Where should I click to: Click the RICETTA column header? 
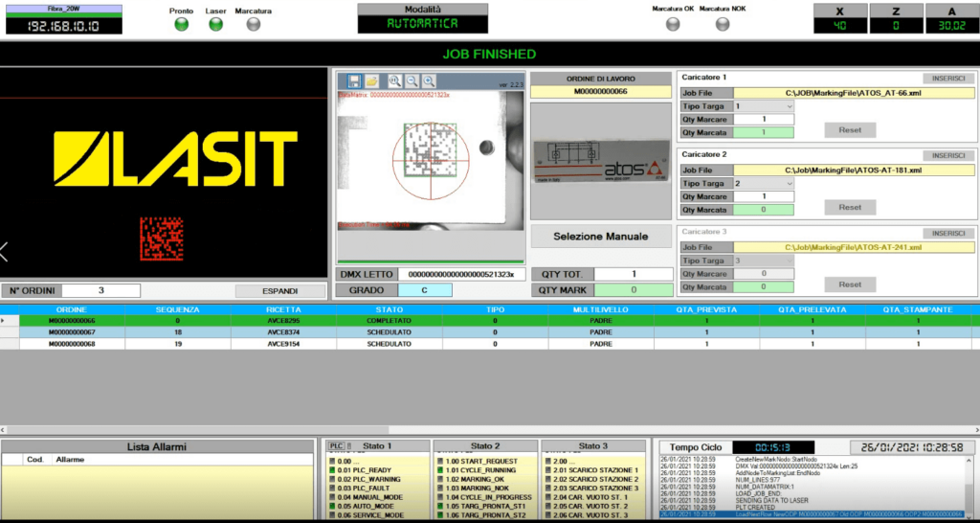pos(283,309)
